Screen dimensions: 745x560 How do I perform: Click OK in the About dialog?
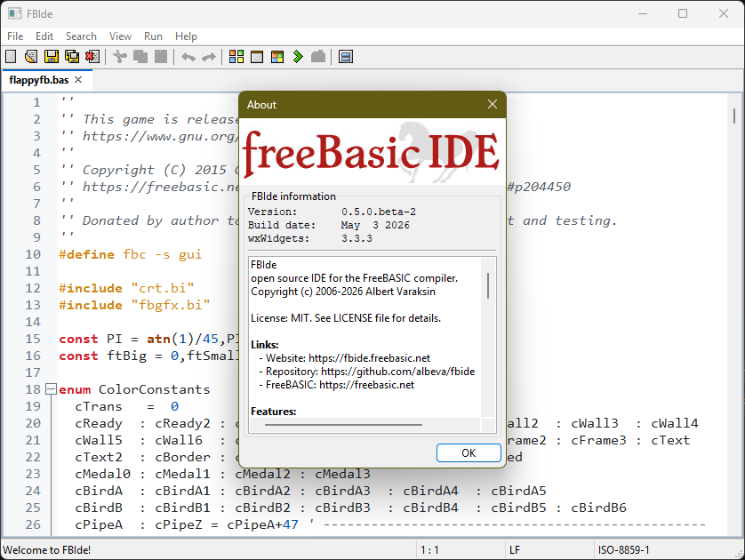point(469,452)
